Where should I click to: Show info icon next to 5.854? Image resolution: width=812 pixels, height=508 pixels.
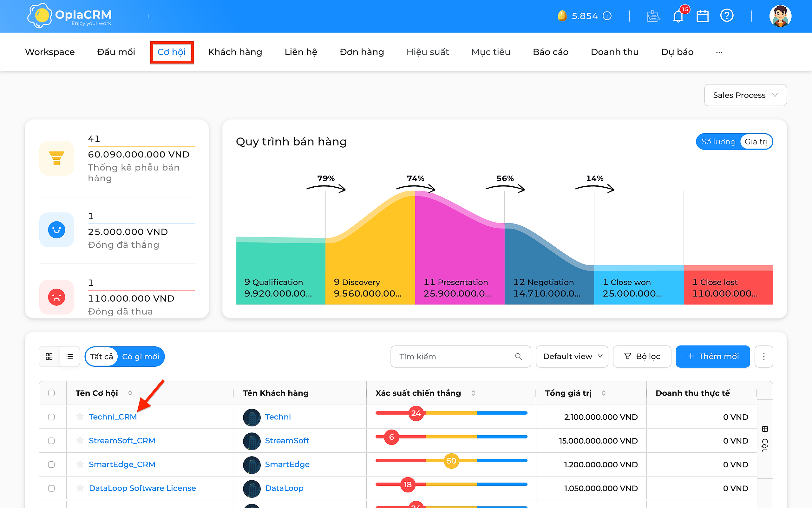(607, 16)
